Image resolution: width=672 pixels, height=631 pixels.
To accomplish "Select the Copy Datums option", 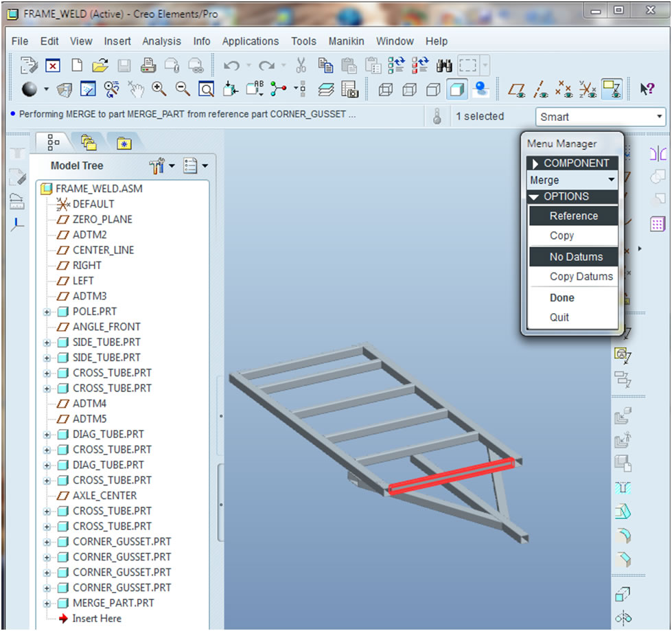I will tap(581, 277).
